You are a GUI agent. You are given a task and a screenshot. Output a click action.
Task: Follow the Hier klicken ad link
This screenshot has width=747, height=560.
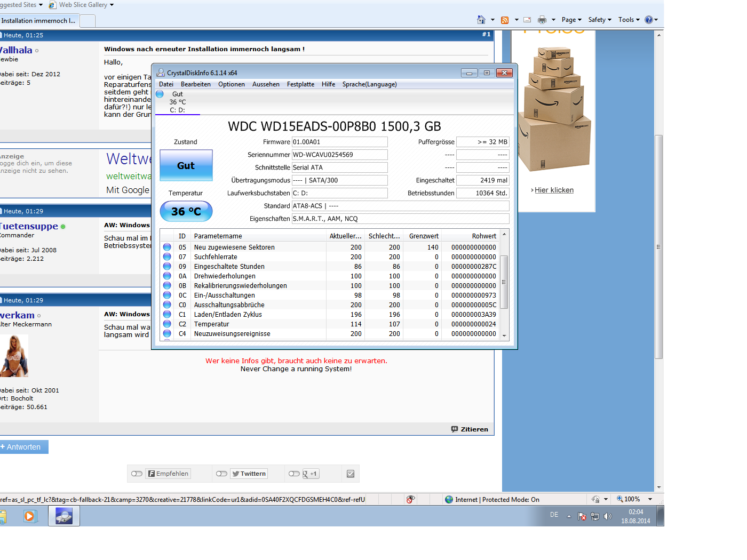(554, 190)
